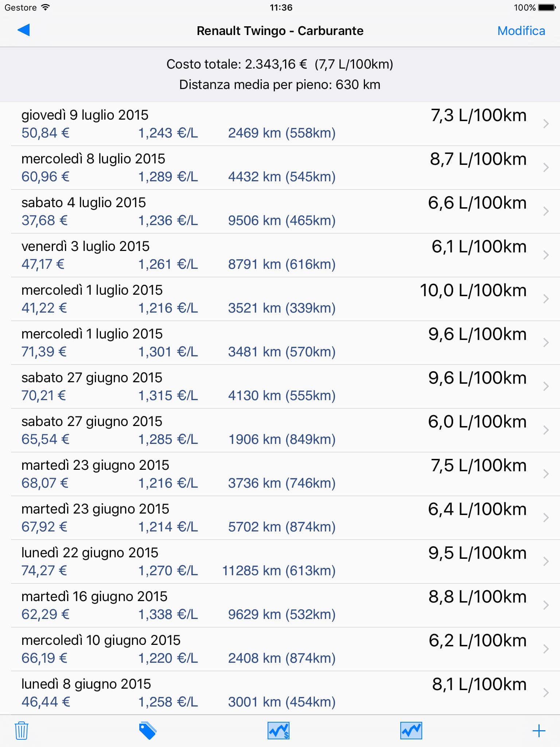Open chevron for sabato 4 luglio 2015 entry

pyautogui.click(x=546, y=212)
